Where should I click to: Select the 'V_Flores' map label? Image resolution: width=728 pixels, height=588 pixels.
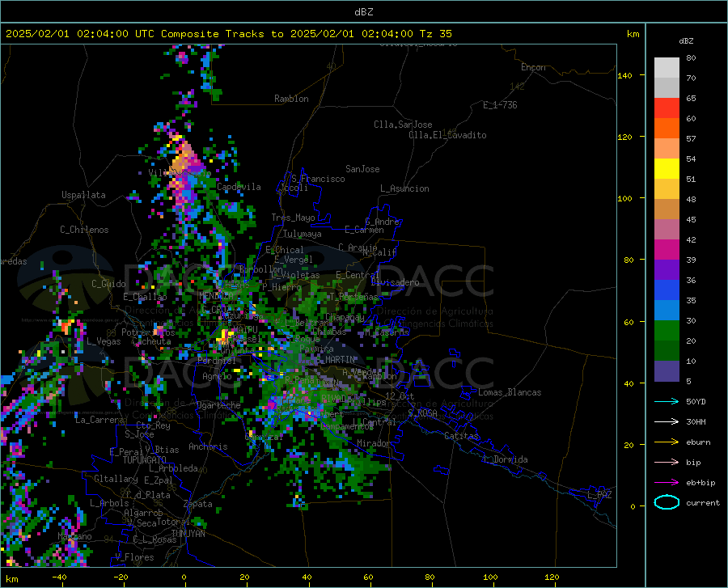coord(134,557)
